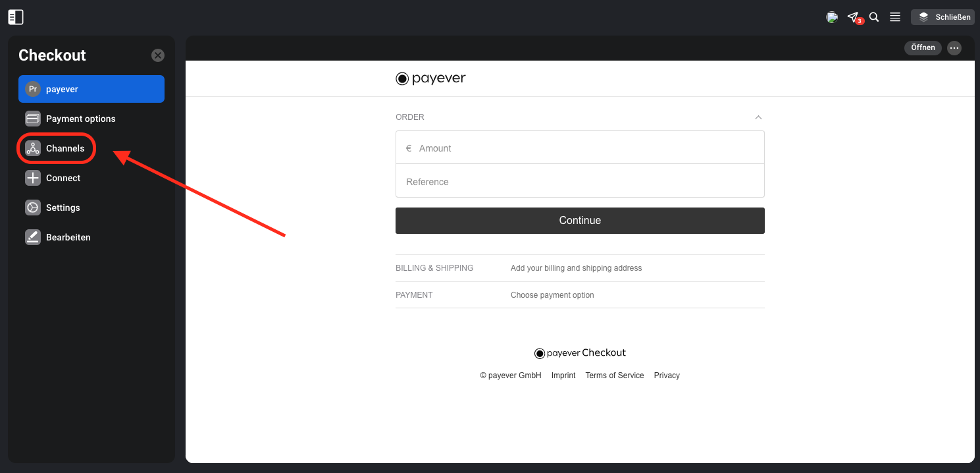Screen dimensions: 980x473
Task: Collapse the ORDER section chevron
Action: tap(758, 117)
